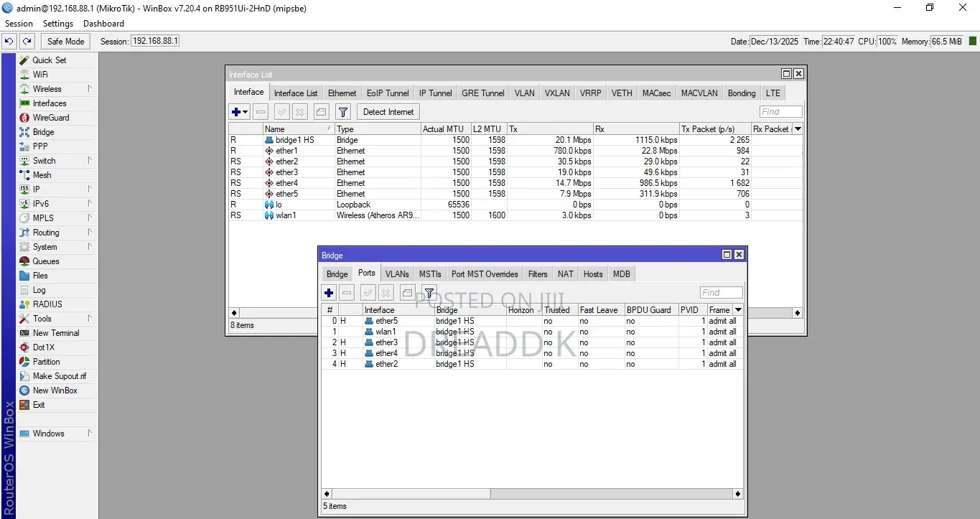This screenshot has width=980, height=519.
Task: Expand the Windows submenu in sidebar
Action: tap(90, 434)
